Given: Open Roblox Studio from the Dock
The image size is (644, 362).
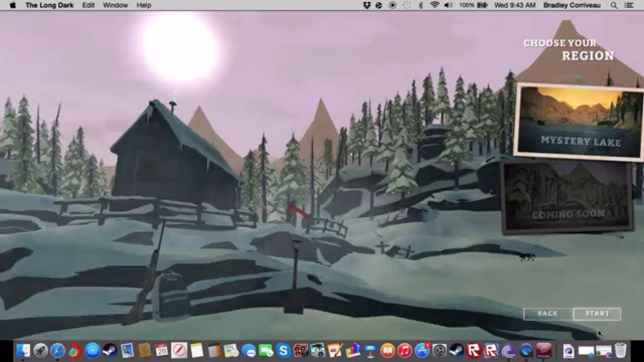Looking at the screenshot, I should [x=491, y=350].
